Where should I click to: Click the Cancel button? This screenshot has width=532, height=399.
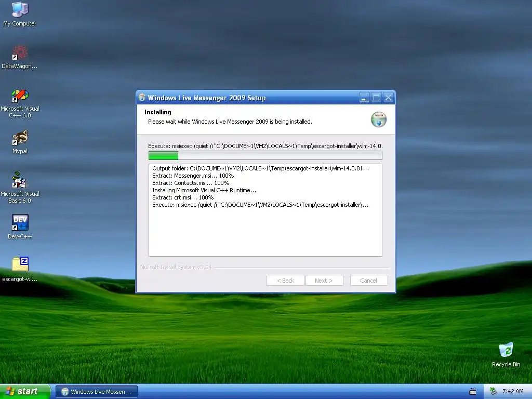(369, 281)
